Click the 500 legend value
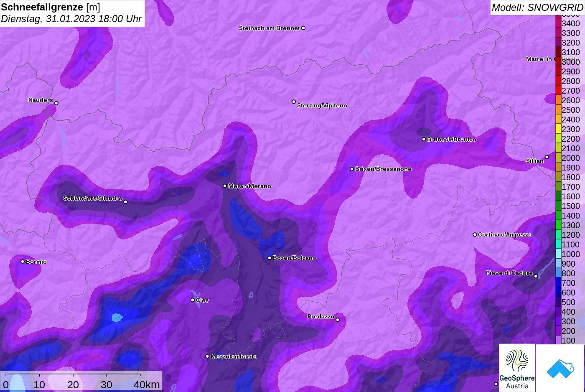Screen dimensions: 585x392 coord(568,302)
